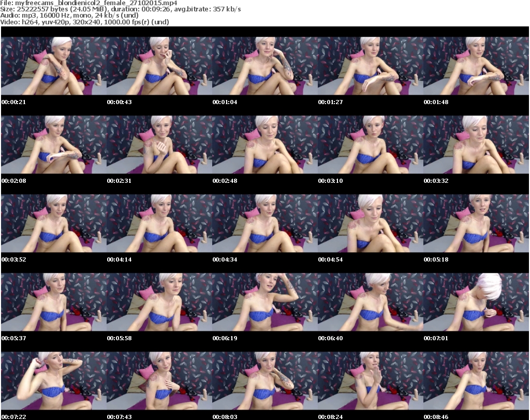Click the timestamp text '00:03:52'
Viewport: 530px width, 420px height.
[13, 259]
